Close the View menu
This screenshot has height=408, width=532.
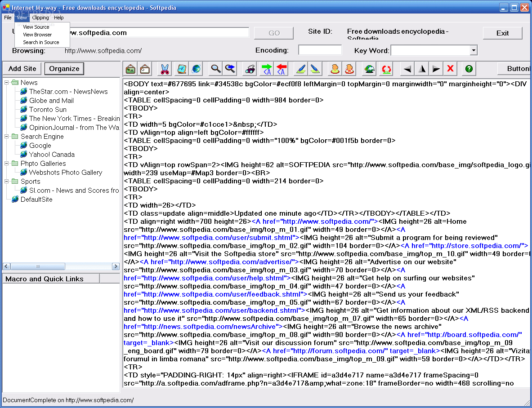tap(22, 18)
